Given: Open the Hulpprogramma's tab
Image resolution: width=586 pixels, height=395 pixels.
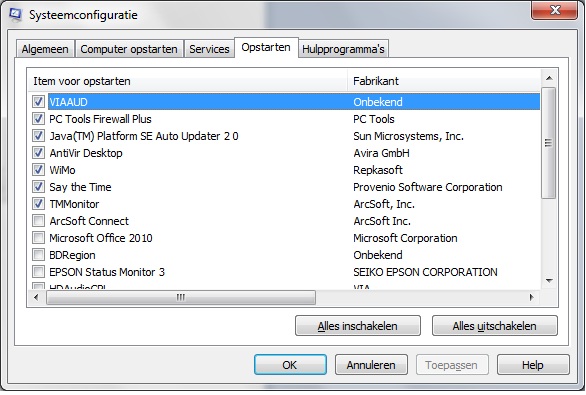Looking at the screenshot, I should tap(343, 49).
